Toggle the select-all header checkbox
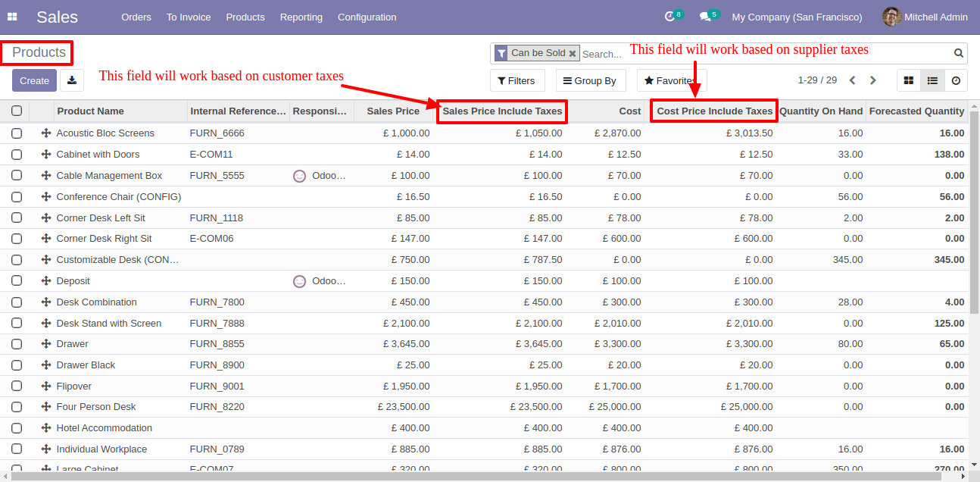The height and width of the screenshot is (482, 980). [x=17, y=111]
